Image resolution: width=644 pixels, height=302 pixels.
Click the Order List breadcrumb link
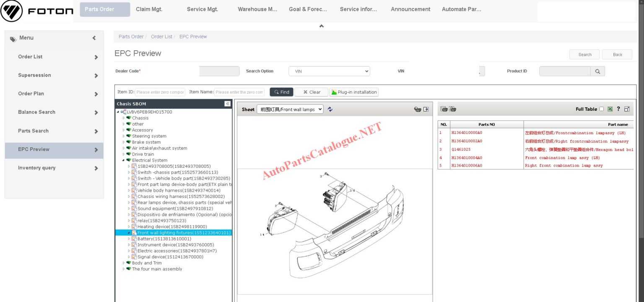pyautogui.click(x=161, y=36)
